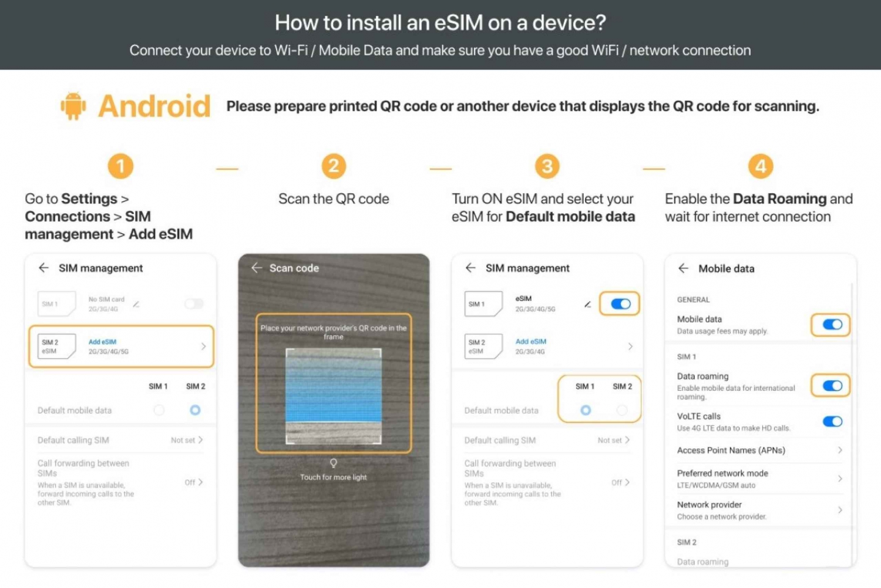Tap back arrow on SIM management with eSIM enabled
The image size is (881, 588).
click(x=470, y=268)
